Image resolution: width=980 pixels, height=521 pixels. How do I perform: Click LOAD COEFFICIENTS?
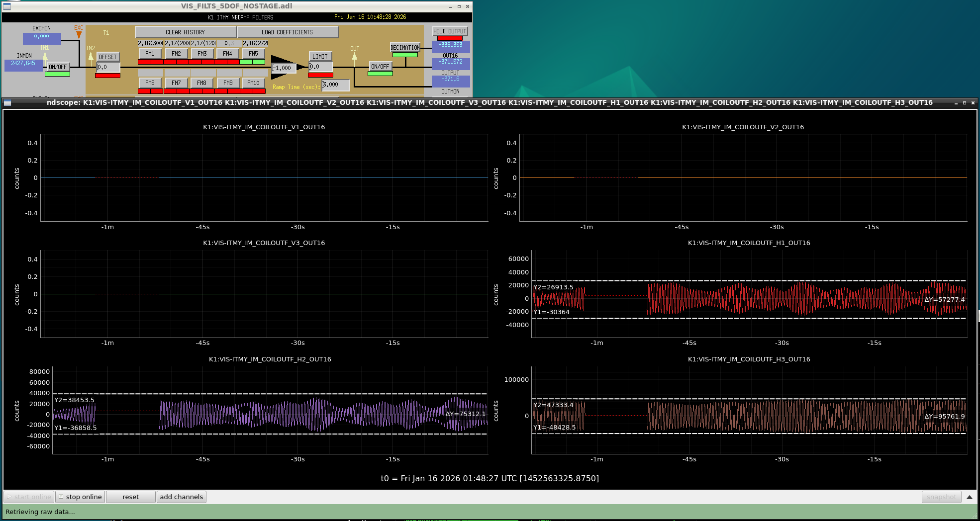point(288,32)
